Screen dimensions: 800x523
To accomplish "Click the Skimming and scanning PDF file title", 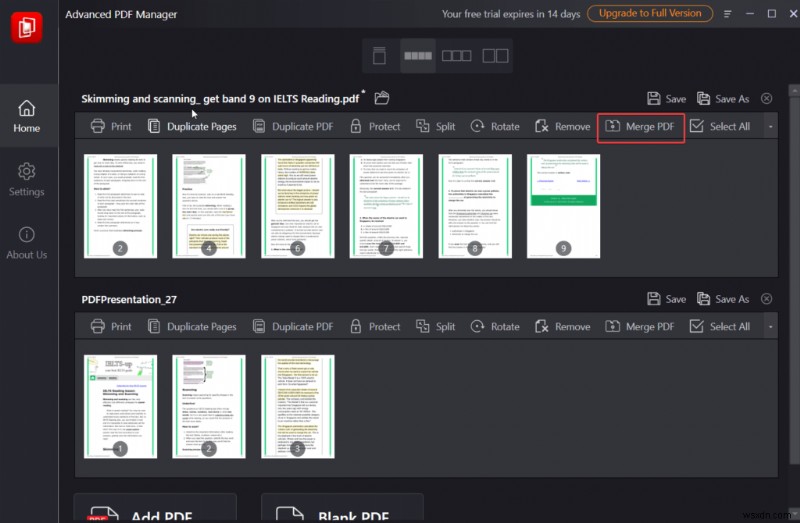I will pyautogui.click(x=220, y=98).
